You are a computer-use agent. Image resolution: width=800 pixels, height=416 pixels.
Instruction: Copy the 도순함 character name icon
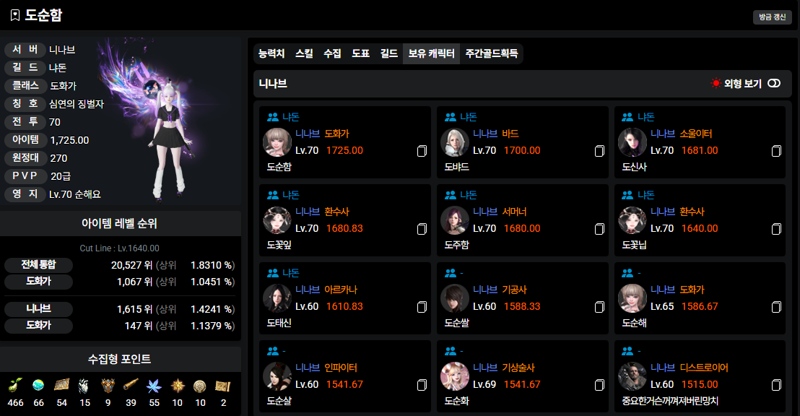[x=421, y=151]
